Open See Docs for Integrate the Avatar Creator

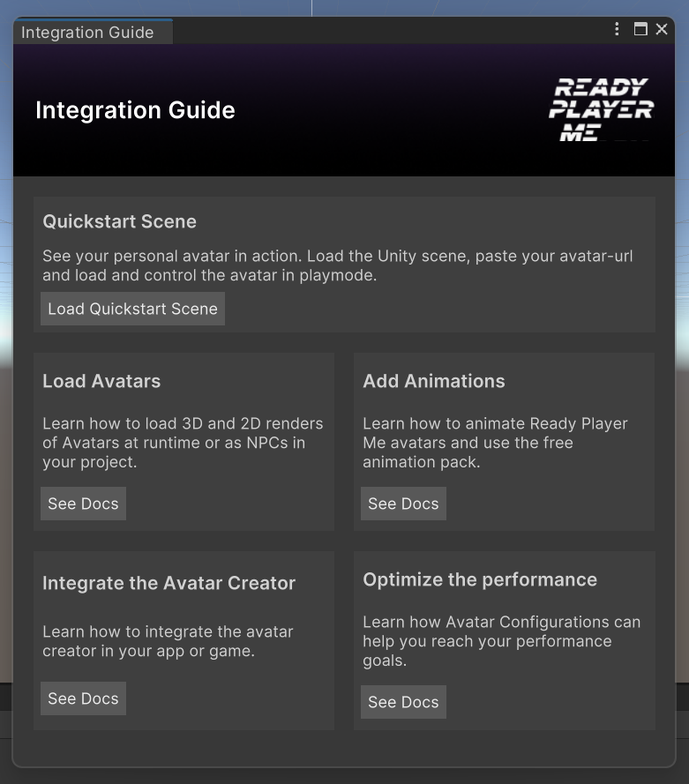tap(83, 698)
